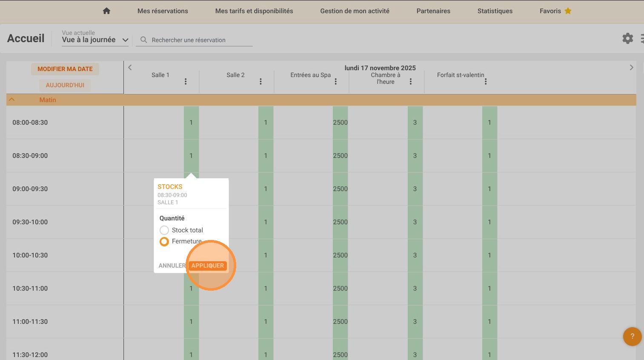Open Partenaires menu

(x=433, y=11)
